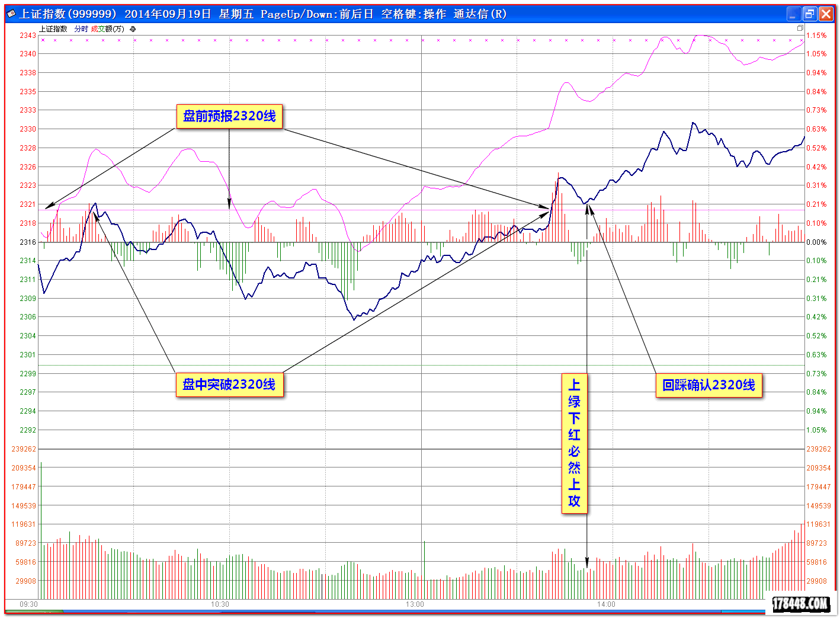Click the 0.00% percent axis label
This screenshot has height=618, width=840.
pos(816,242)
